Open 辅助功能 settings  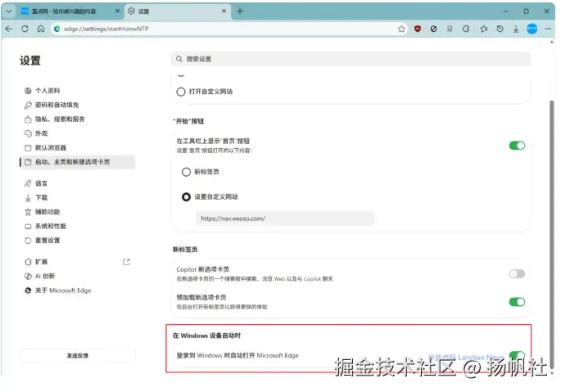[77, 212]
